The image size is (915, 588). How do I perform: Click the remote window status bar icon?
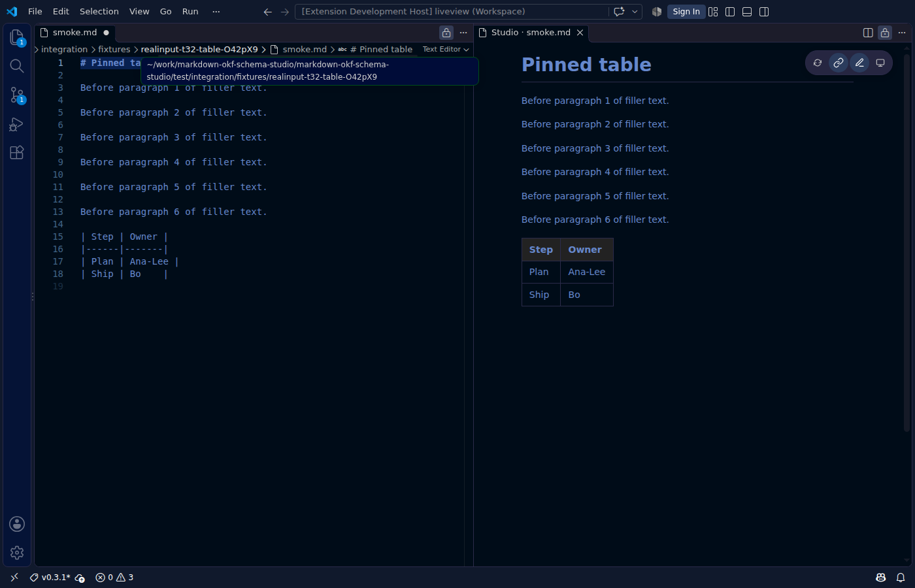(14, 578)
